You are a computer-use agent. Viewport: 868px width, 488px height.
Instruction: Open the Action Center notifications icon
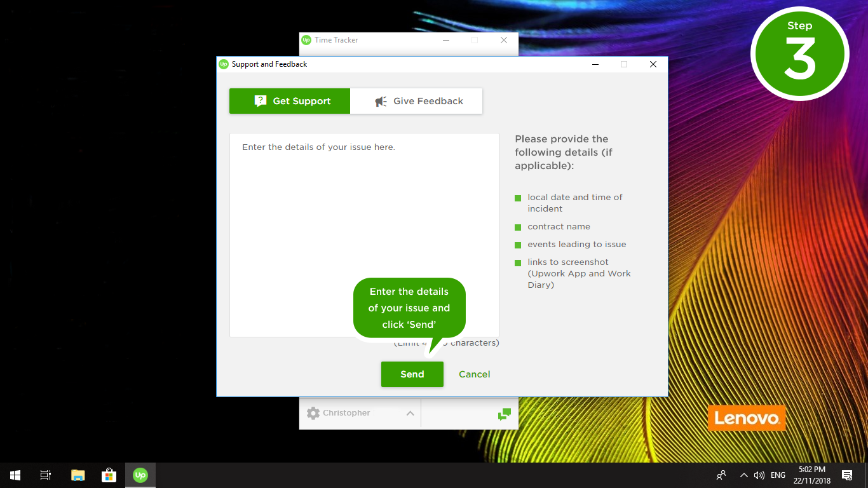846,475
